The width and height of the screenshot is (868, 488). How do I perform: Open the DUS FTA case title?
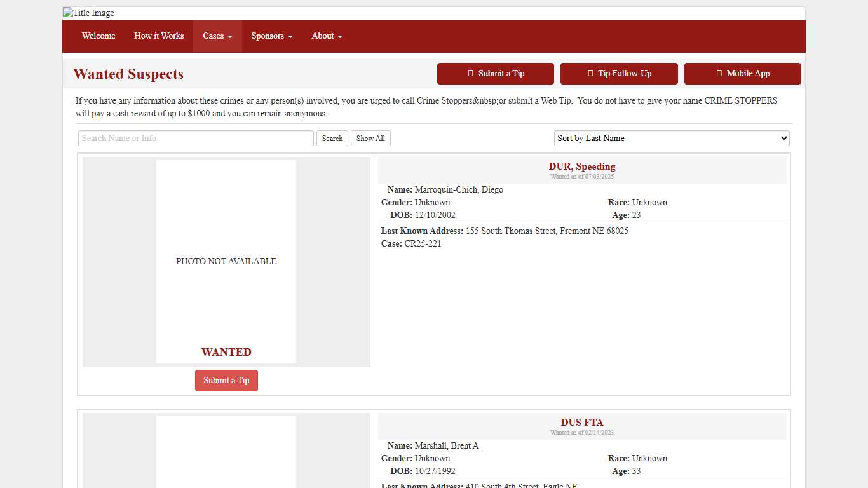click(x=582, y=423)
